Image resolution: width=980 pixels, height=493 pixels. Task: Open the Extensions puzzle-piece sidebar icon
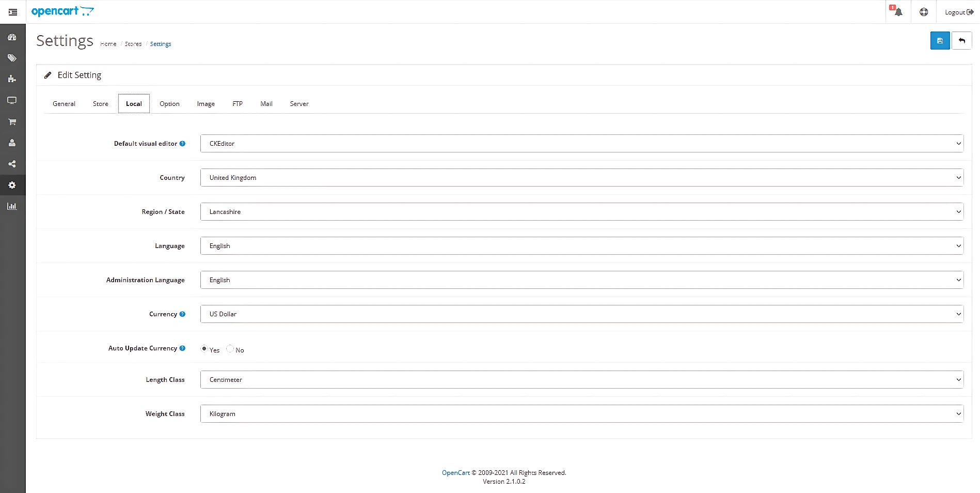coord(12,79)
